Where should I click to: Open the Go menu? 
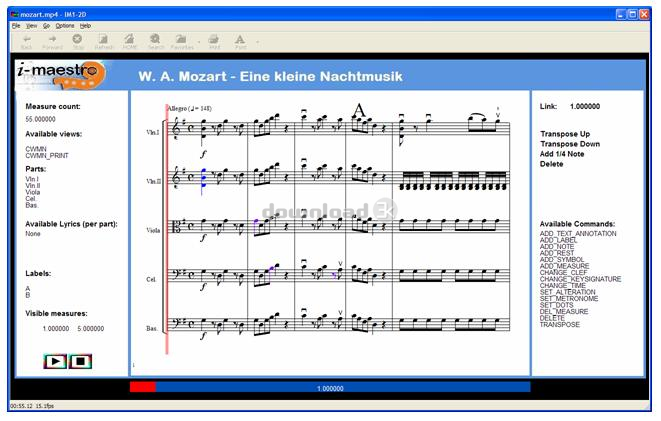[46, 26]
